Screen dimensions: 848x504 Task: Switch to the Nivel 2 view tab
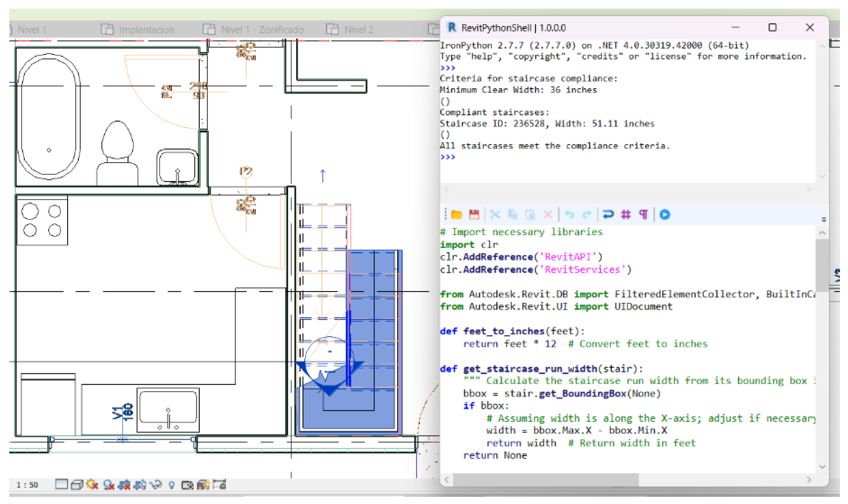(x=358, y=30)
